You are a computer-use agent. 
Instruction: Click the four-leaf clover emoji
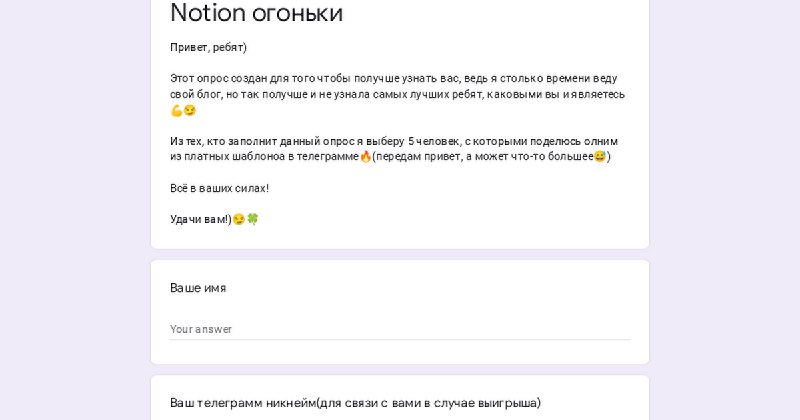coord(253,219)
